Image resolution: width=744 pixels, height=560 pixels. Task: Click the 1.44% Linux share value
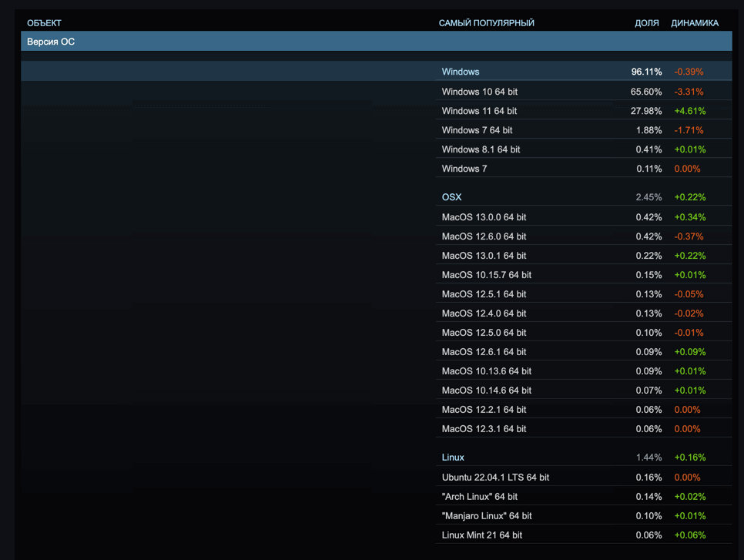click(648, 458)
